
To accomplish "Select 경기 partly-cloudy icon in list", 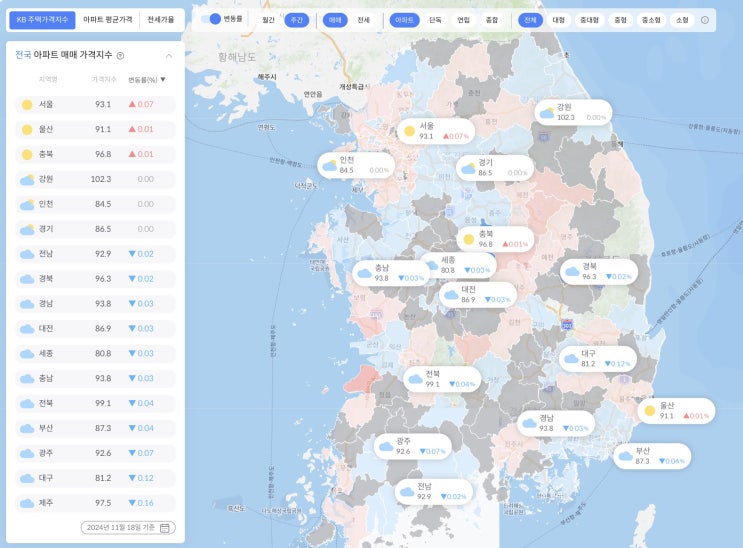I will click(27, 229).
